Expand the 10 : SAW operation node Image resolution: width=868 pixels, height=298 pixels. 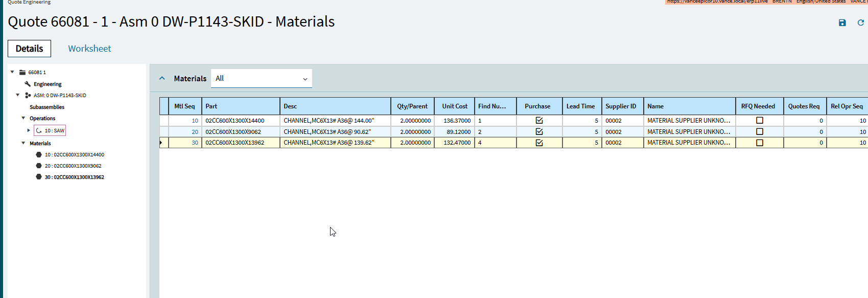tap(29, 130)
